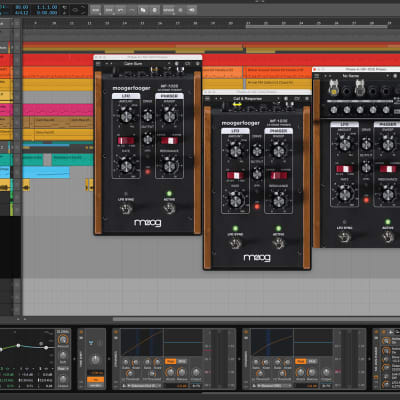Select Peak mode on second dynamics device

pyautogui.click(x=300, y=361)
